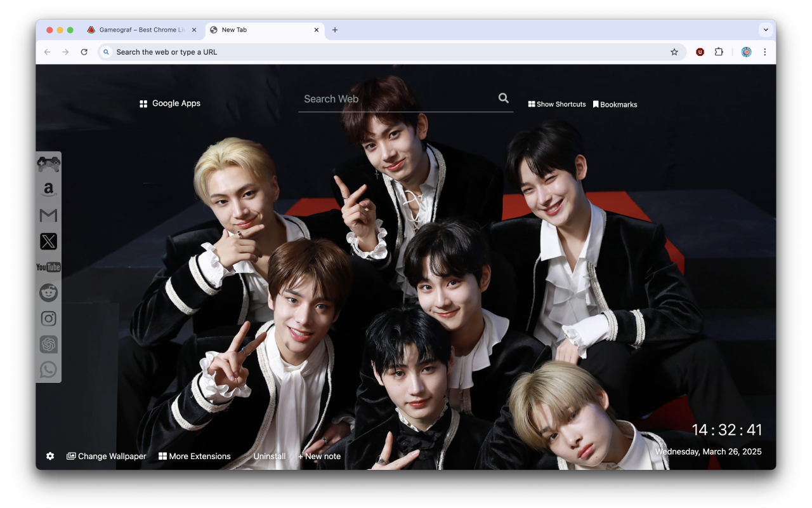This screenshot has height=508, width=812.
Task: Open the Chrome profile menu
Action: pyautogui.click(x=746, y=51)
